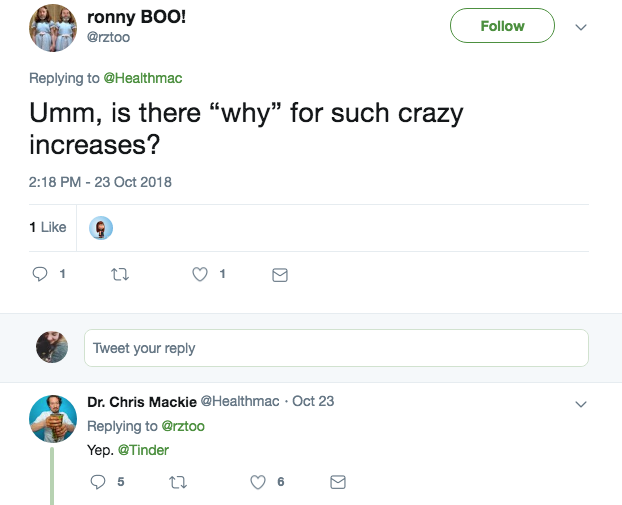
Task: Click envelope icon on Chris Mackie's reply
Action: coord(338,482)
